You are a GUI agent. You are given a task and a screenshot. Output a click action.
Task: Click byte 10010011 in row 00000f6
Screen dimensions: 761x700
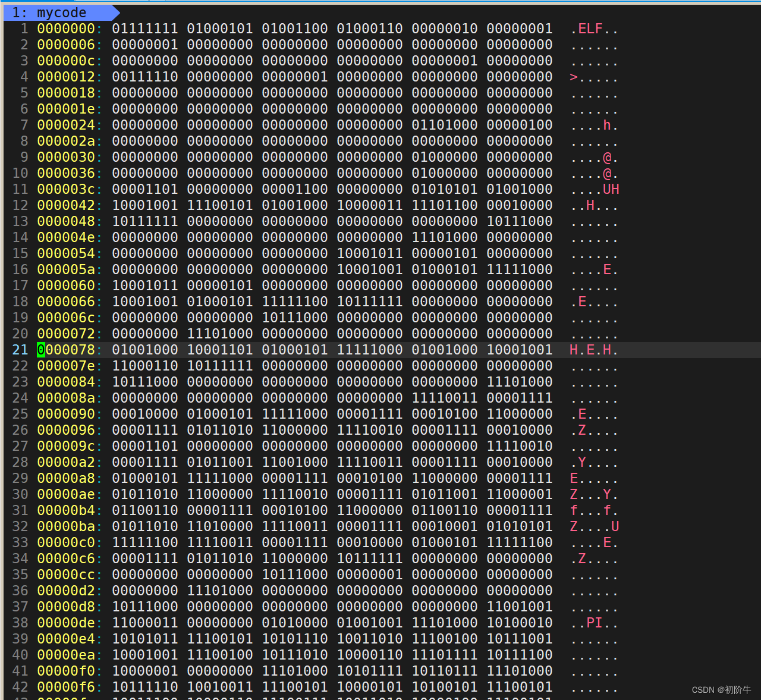[220, 687]
